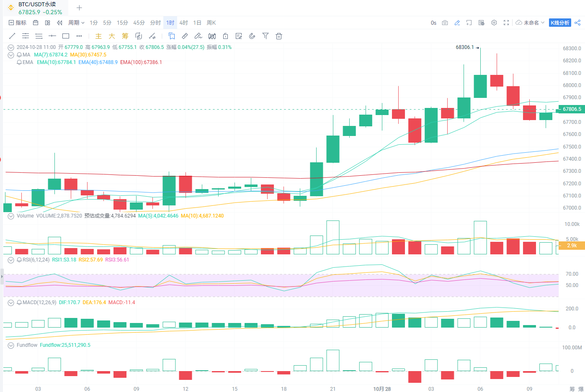Expand the 未命名 template dropdown

[530, 23]
